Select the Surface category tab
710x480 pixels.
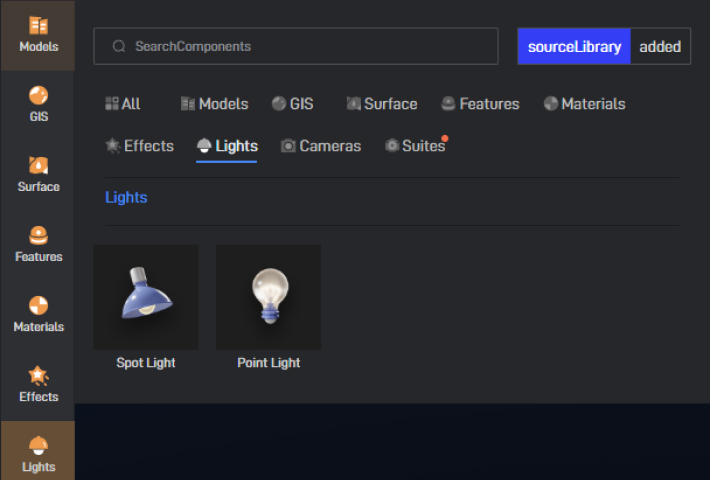(x=382, y=104)
